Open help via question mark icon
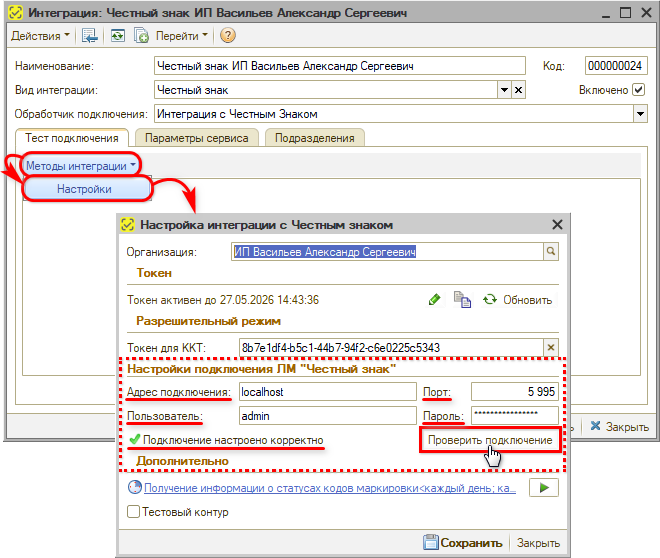Image resolution: width=660 pixels, height=558 pixels. click(228, 35)
